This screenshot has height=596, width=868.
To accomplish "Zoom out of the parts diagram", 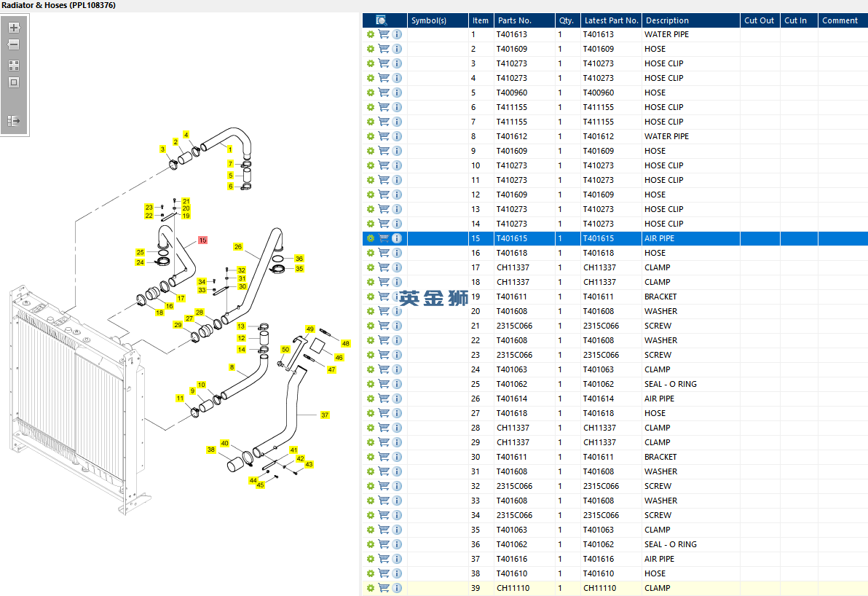I will (15, 44).
